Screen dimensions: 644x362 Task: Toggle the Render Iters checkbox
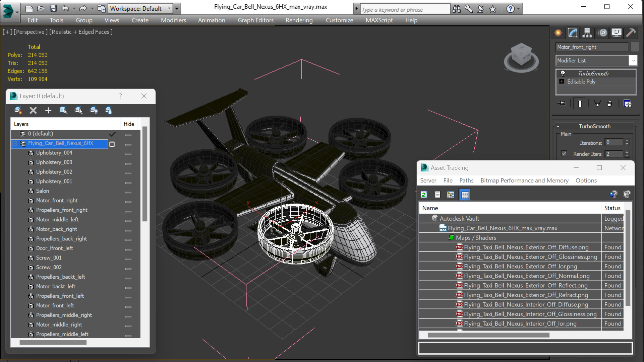click(564, 154)
